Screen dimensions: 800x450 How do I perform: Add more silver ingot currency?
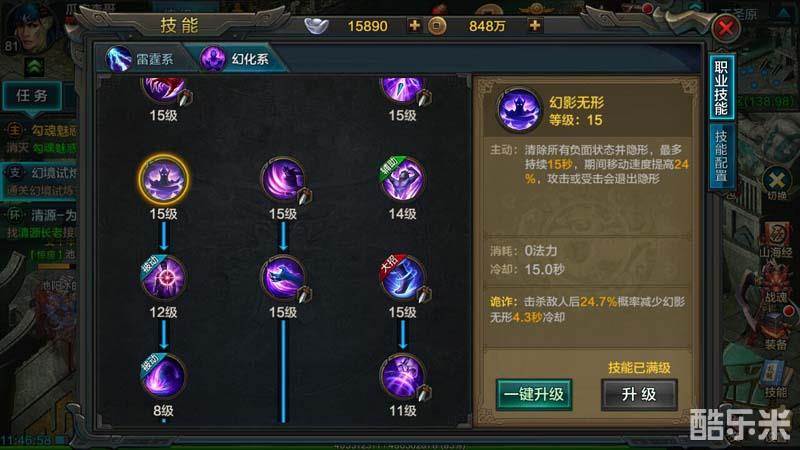point(414,26)
